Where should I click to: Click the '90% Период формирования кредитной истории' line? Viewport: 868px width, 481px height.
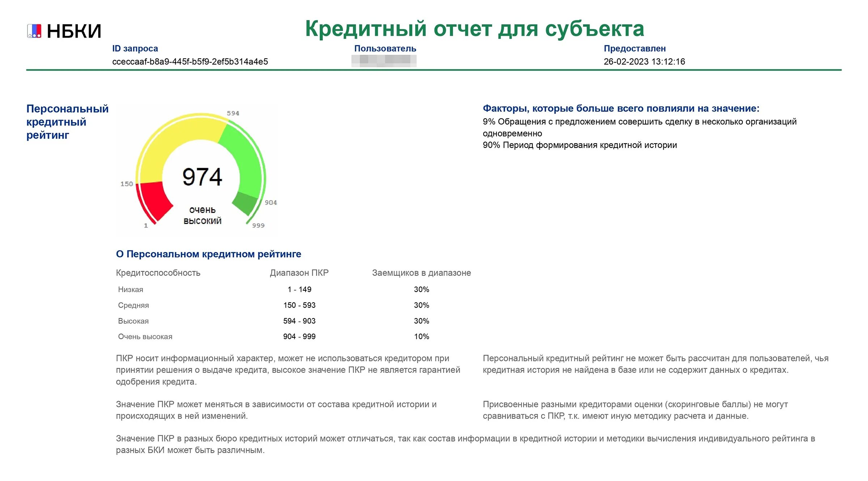click(x=579, y=145)
